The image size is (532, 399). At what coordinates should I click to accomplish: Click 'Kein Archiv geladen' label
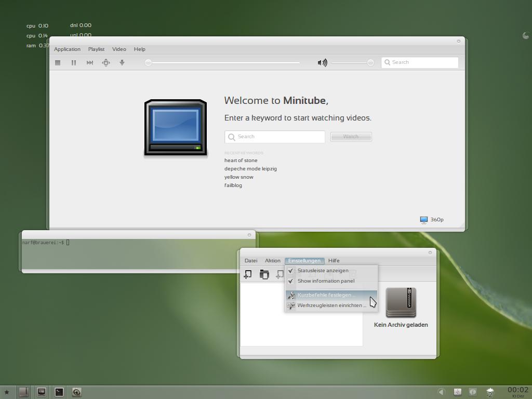(401, 325)
